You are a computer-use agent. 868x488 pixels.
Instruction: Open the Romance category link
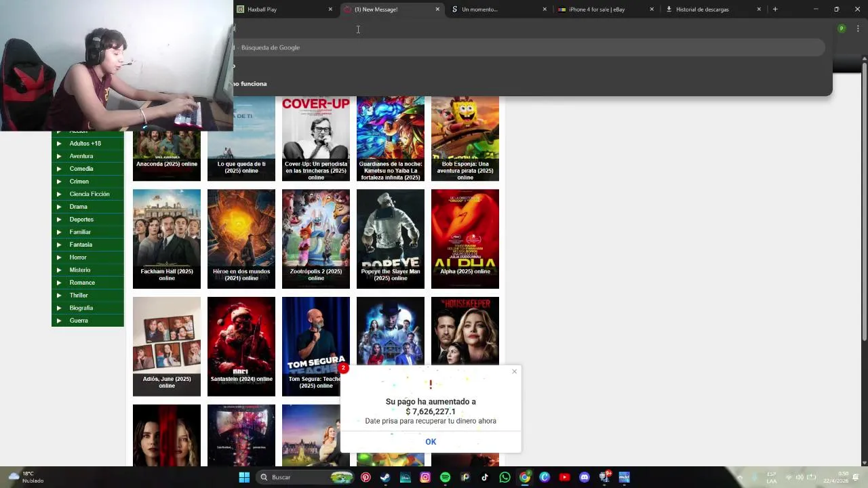(82, 283)
